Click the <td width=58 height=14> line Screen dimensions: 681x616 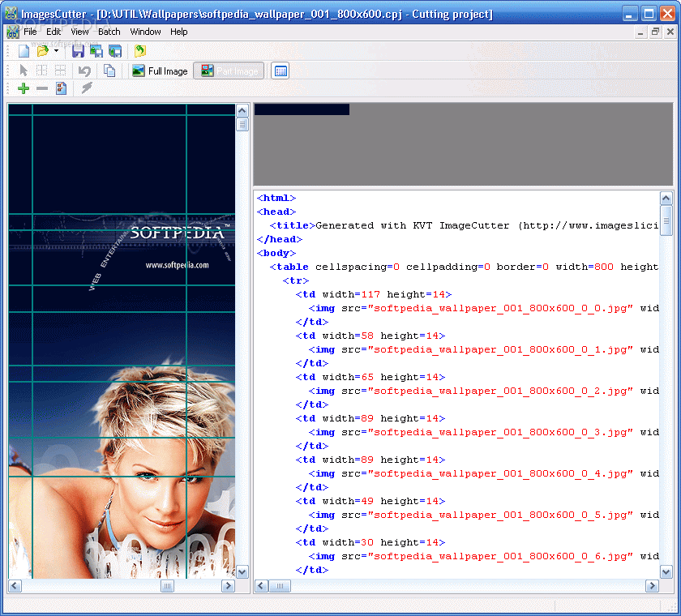(370, 336)
